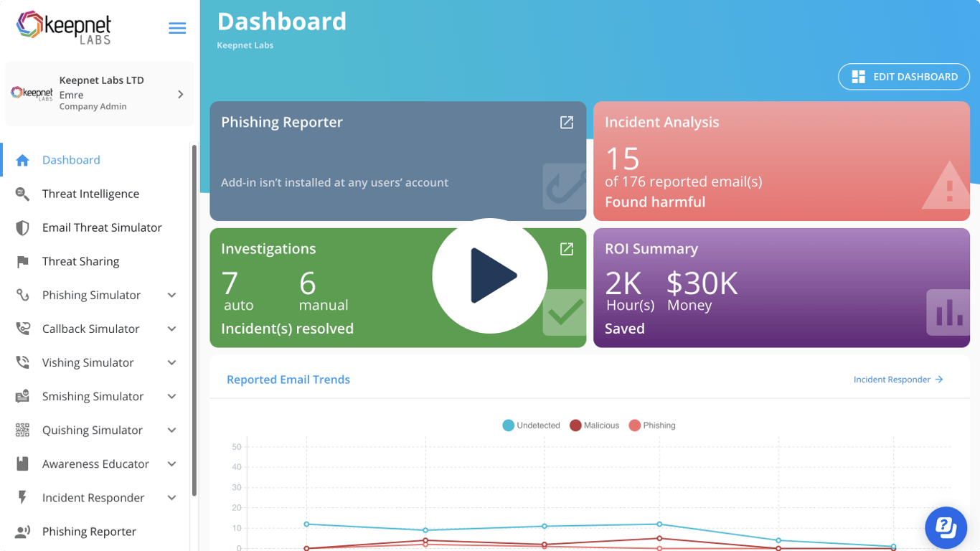Expand the Incident Responder submenu
The height and width of the screenshot is (551, 980).
(171, 497)
